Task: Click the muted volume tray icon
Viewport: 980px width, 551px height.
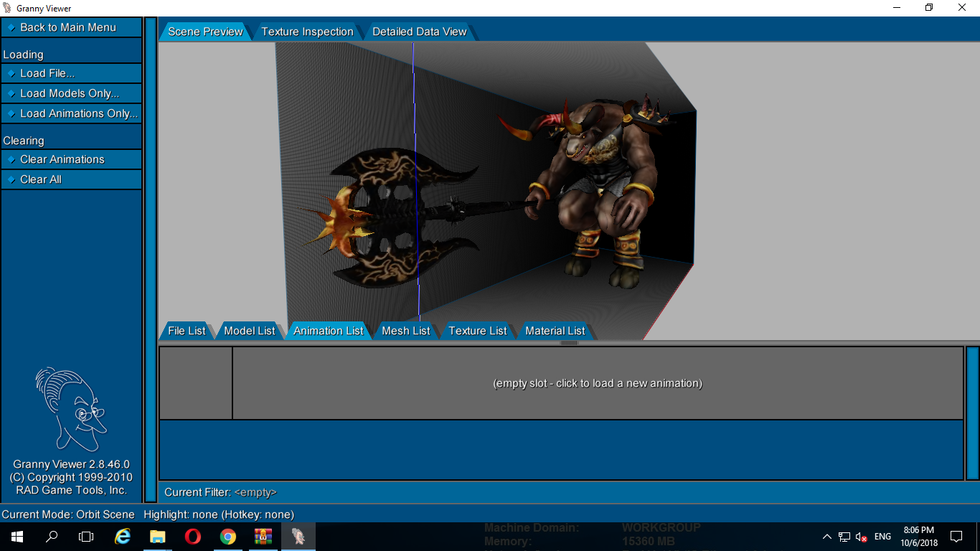Action: click(862, 537)
